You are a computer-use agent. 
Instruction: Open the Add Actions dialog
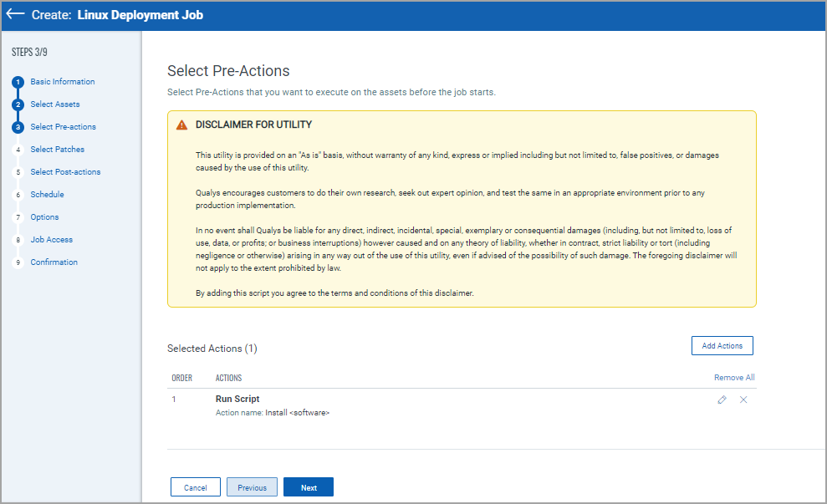(x=722, y=345)
